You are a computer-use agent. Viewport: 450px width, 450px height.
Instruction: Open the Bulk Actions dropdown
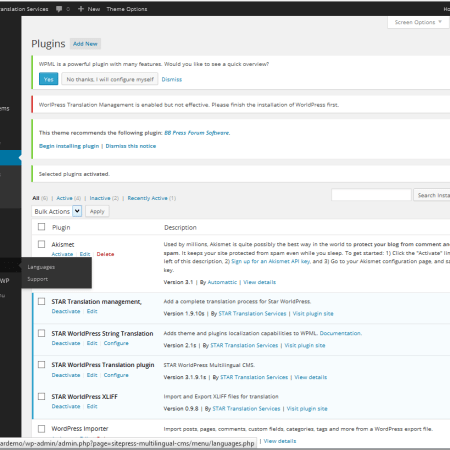click(x=57, y=211)
